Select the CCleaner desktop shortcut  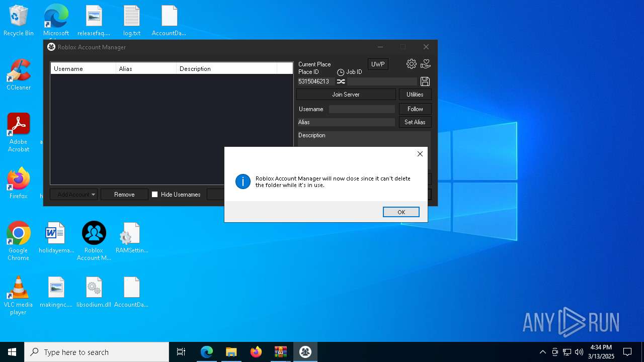point(19,75)
